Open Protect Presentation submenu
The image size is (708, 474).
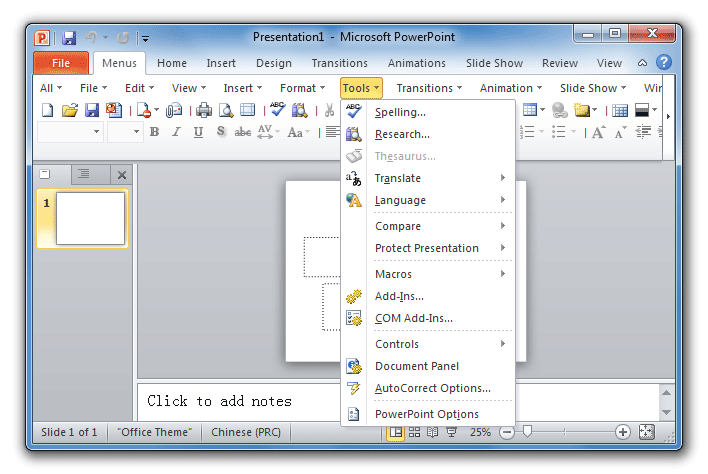pyautogui.click(x=428, y=248)
